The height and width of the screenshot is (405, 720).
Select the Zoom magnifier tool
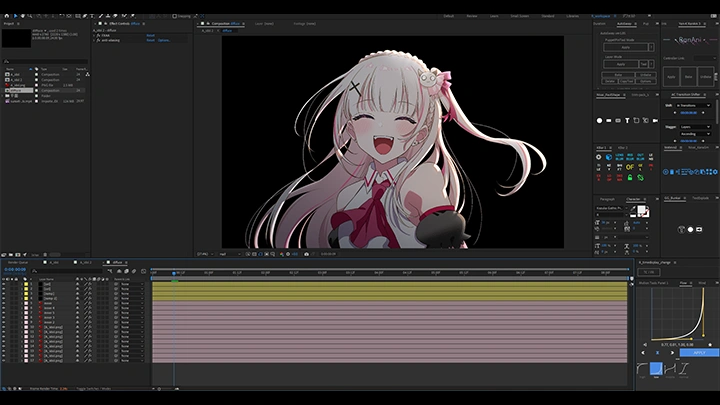[x=30, y=16]
